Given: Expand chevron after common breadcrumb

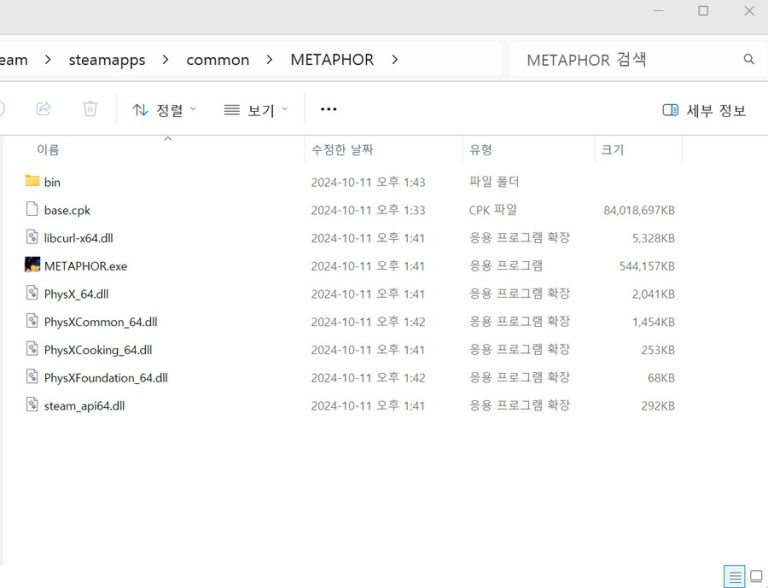Looking at the screenshot, I should tap(269, 60).
